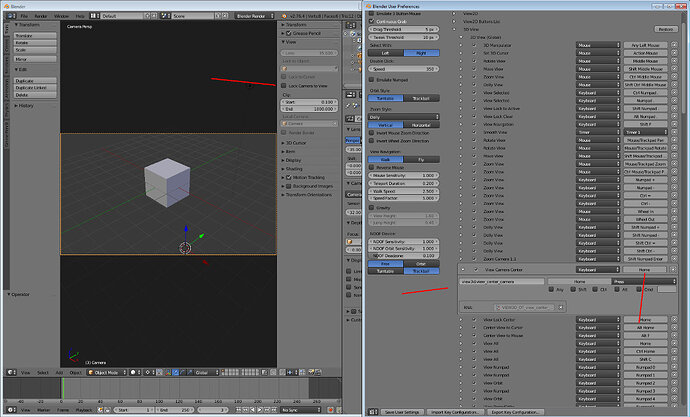Image resolution: width=690 pixels, height=417 pixels.
Task: Open the Timeline editor type selector
Action: pyautogui.click(x=11, y=410)
